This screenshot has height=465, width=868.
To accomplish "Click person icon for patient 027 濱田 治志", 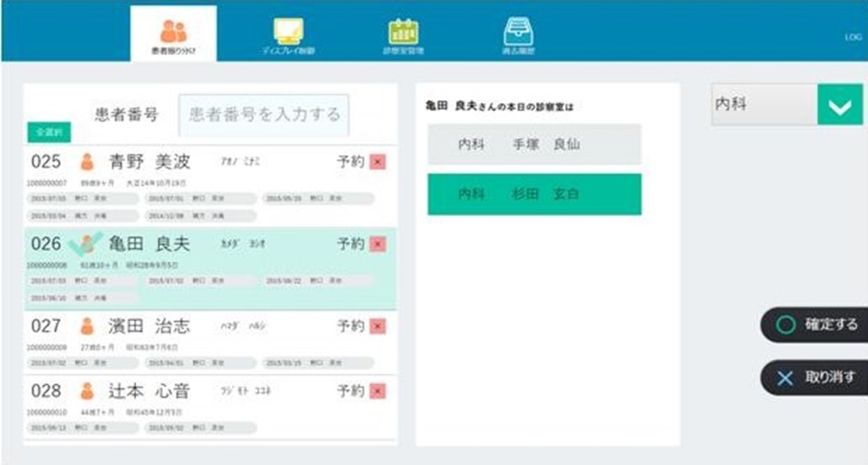I will (88, 326).
